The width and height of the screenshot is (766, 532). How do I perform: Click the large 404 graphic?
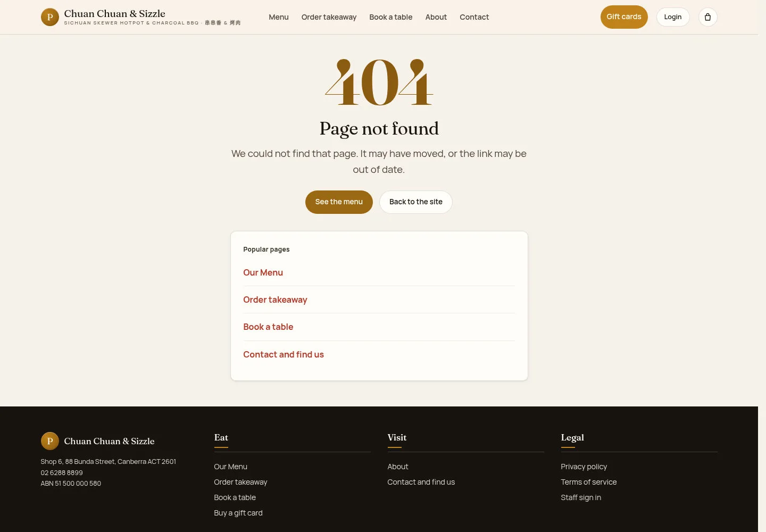click(379, 82)
